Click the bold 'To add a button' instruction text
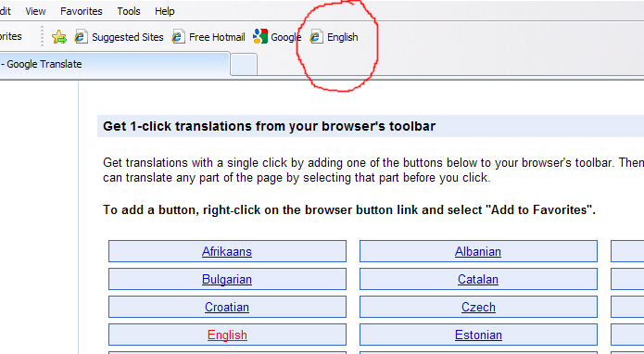 click(349, 209)
